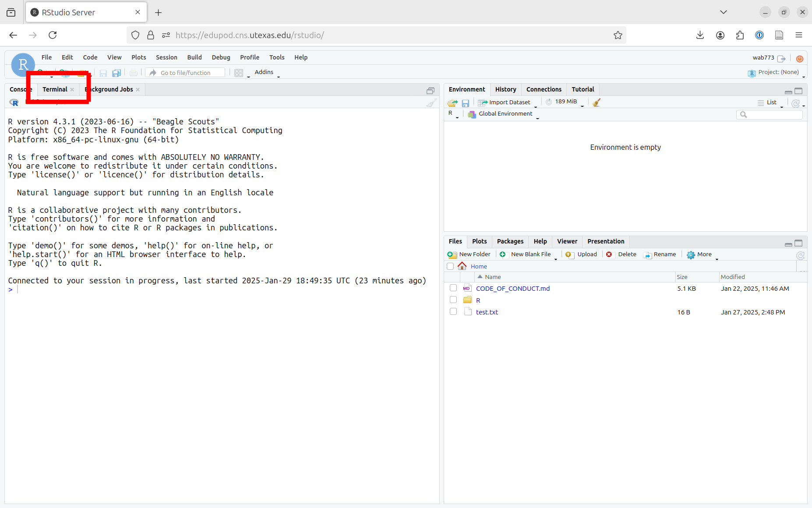The width and height of the screenshot is (812, 508).
Task: Click the Console pane pop-out window icon
Action: coord(431,91)
